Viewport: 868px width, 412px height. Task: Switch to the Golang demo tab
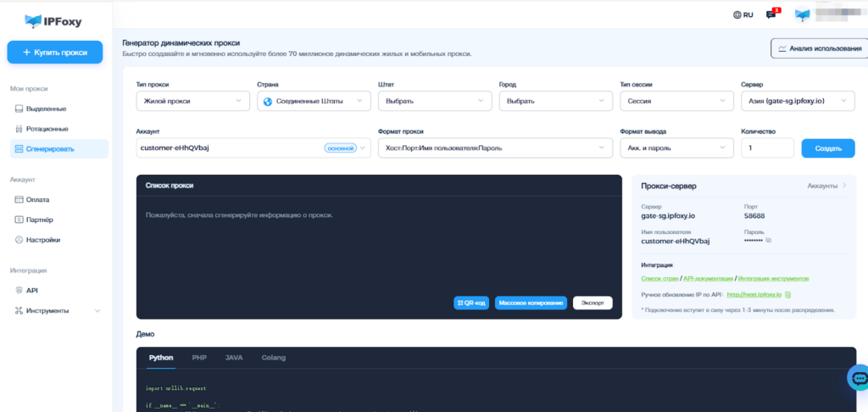tap(273, 358)
